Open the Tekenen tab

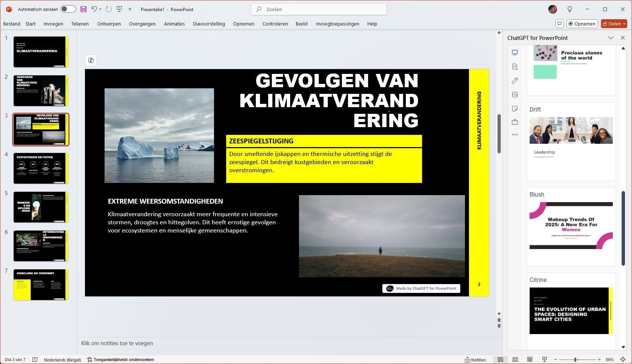point(80,24)
